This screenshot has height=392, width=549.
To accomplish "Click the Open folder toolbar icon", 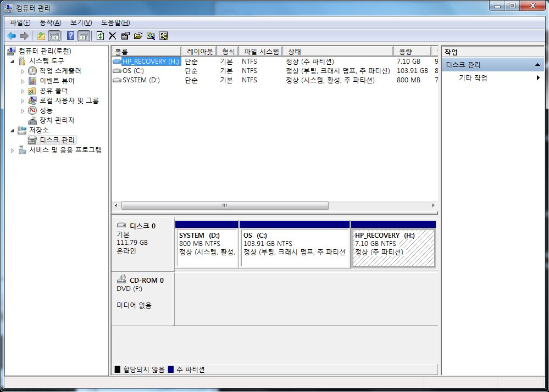I will 138,36.
